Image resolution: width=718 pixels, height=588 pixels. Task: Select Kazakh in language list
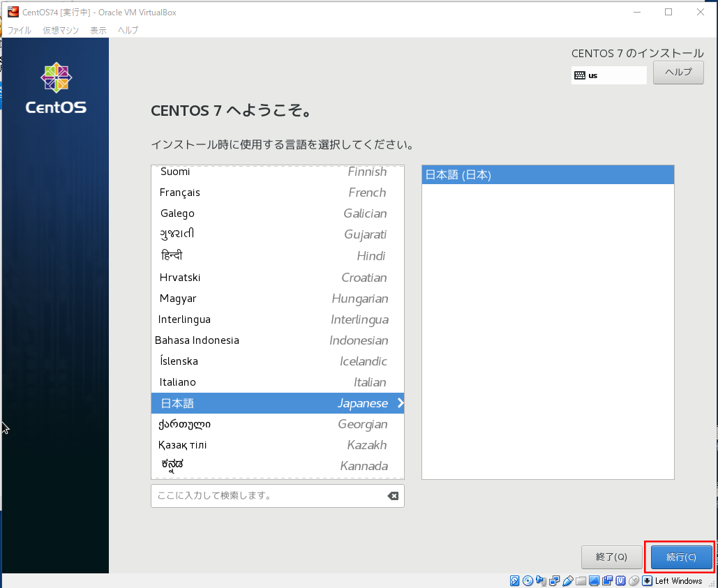coord(278,445)
